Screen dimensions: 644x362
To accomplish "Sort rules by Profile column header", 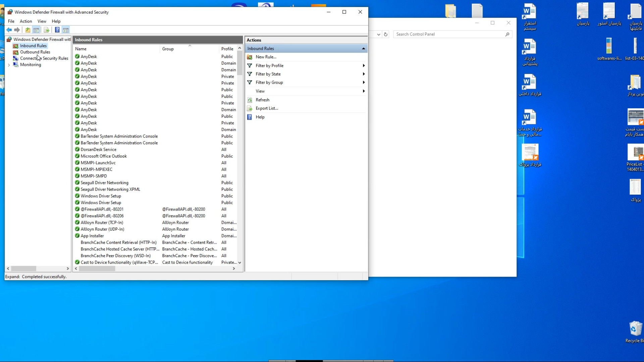I will pyautogui.click(x=227, y=49).
